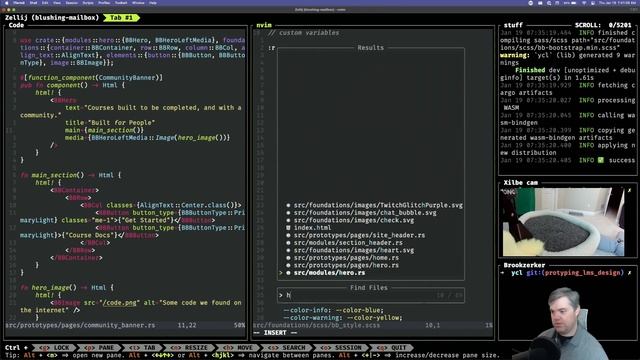Select src/modules/section_header.rs result

(348, 243)
